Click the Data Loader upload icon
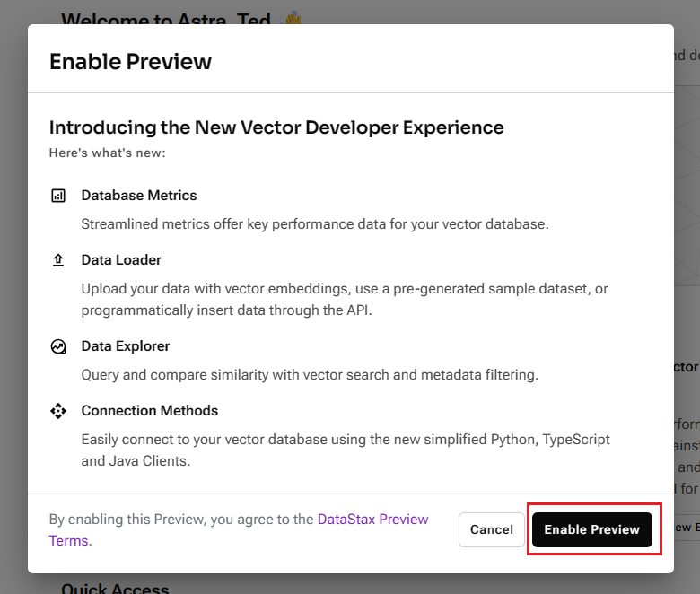Viewport: 700px width, 594px height. click(x=58, y=260)
